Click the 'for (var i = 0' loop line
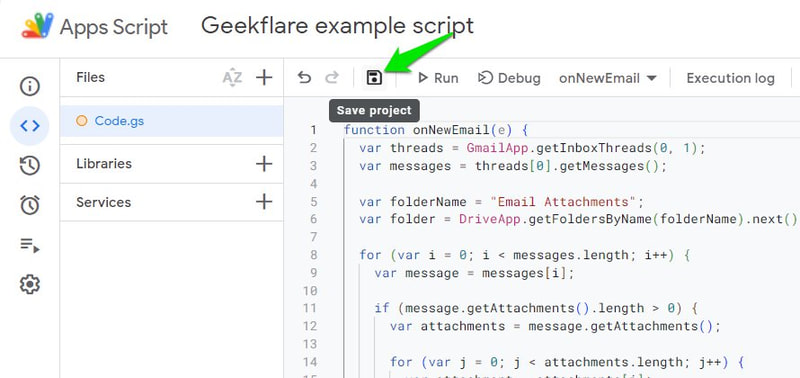Screen dimensions: 800x378 click(x=524, y=255)
